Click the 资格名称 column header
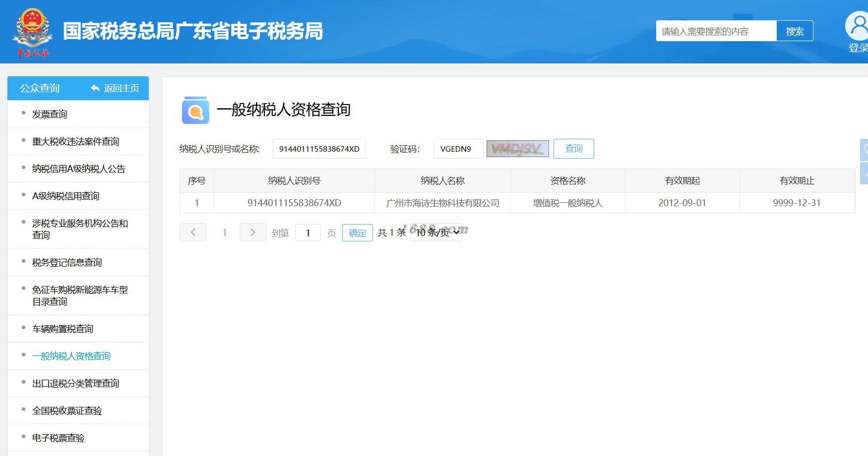This screenshot has height=456, width=868. (568, 181)
